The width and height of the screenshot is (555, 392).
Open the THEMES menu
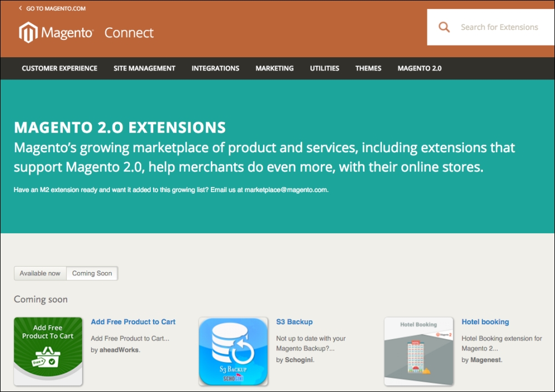pyautogui.click(x=368, y=68)
